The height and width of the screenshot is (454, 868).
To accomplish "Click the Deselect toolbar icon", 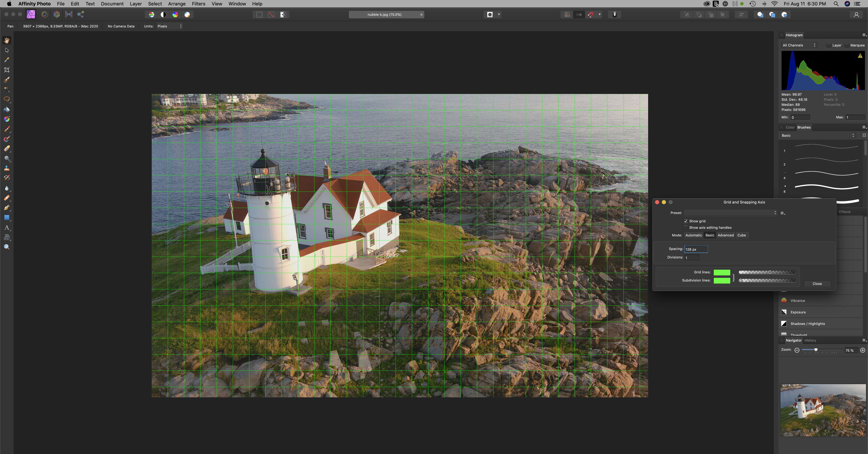I will point(271,14).
